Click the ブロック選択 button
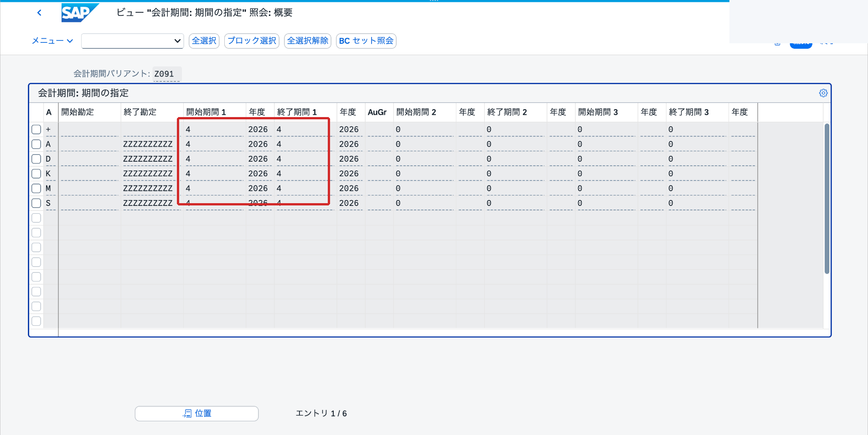The image size is (868, 435). click(x=252, y=41)
